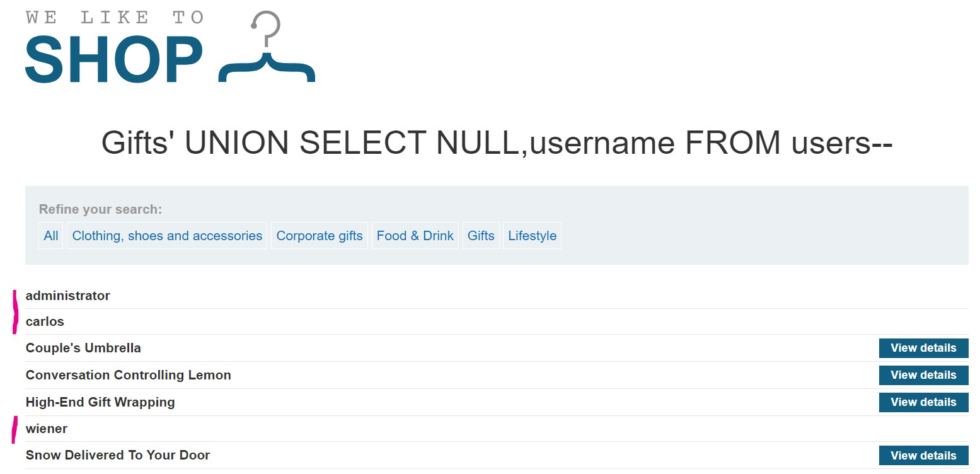View details for Conversation Controlling Lemon

[923, 375]
